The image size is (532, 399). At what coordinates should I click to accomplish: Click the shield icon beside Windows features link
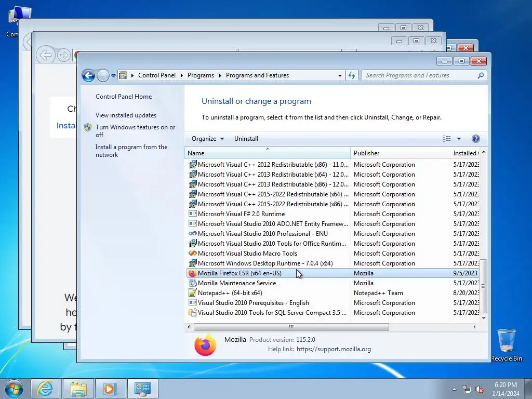click(88, 127)
